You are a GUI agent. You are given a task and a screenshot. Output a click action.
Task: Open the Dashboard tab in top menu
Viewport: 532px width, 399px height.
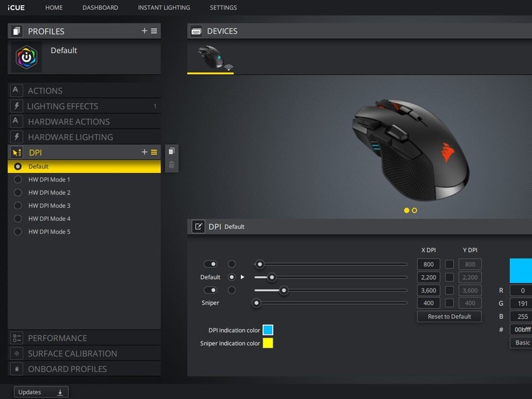point(100,7)
